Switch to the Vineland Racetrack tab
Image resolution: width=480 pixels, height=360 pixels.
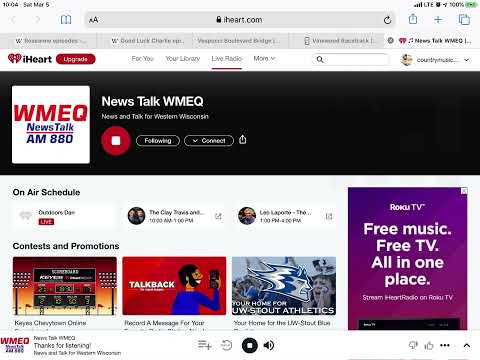[x=337, y=41]
